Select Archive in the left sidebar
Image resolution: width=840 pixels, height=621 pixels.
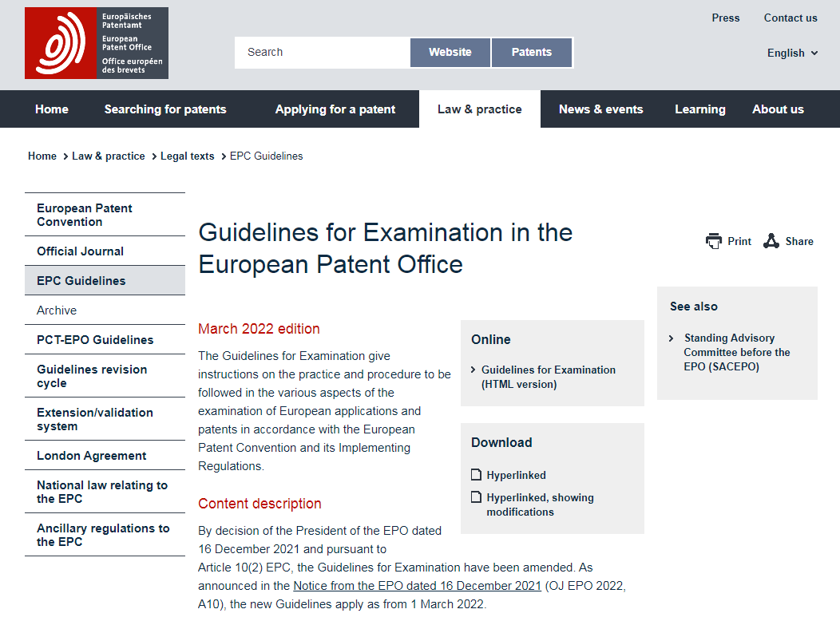coord(57,310)
